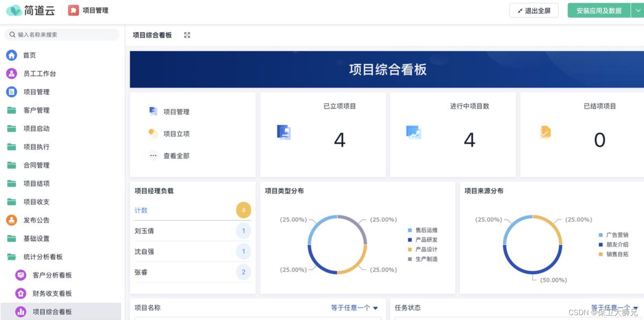Toggle 产品研发 legend entry
The height and width of the screenshot is (320, 644).
point(422,240)
